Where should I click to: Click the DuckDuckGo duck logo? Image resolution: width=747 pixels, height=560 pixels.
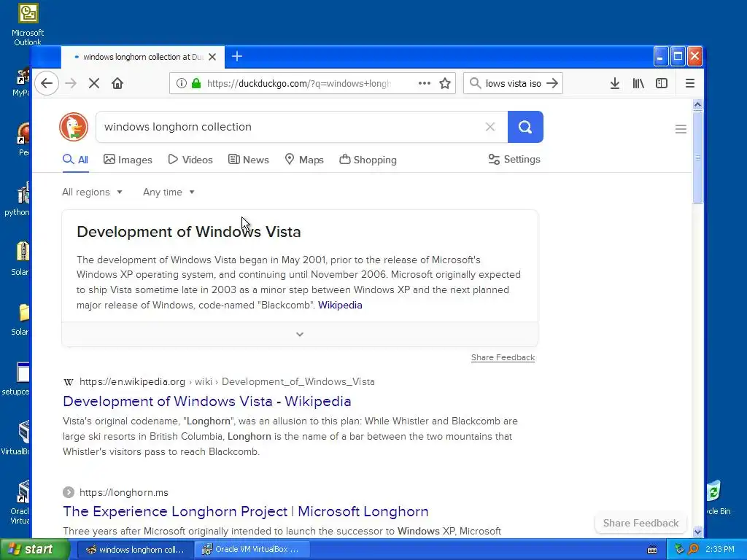click(x=74, y=127)
